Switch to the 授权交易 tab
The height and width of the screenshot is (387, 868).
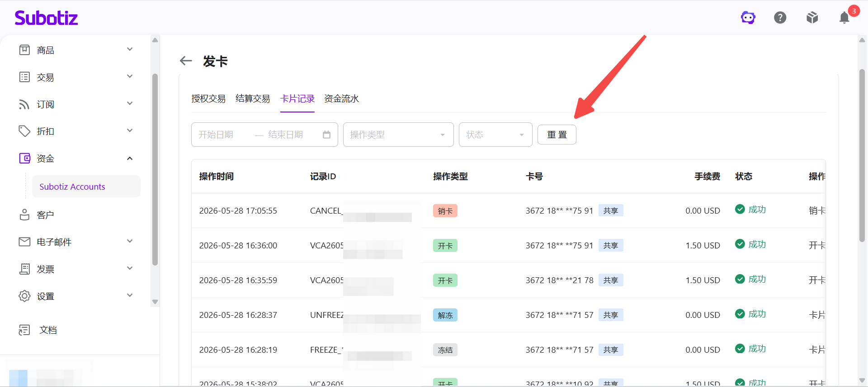[208, 98]
